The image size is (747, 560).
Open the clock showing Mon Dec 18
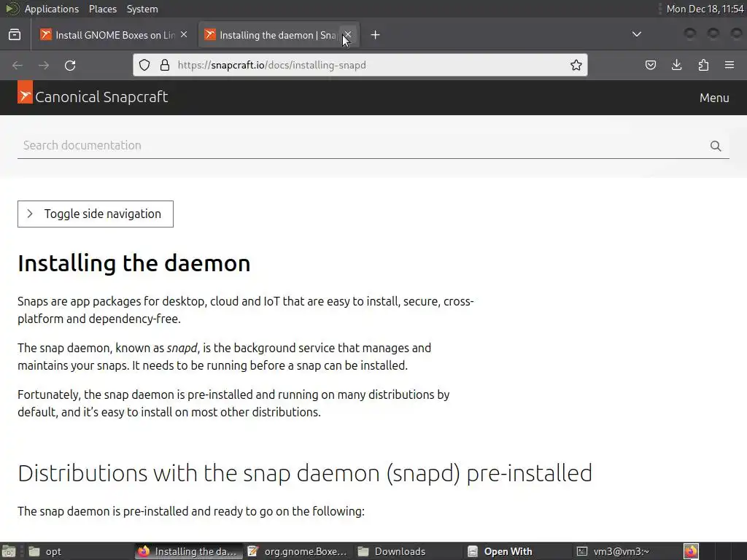[705, 9]
